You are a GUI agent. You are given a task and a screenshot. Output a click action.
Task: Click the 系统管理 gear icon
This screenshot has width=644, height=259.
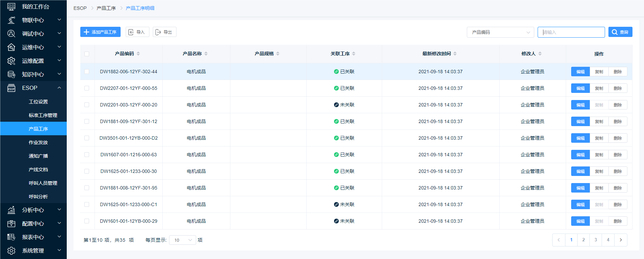(x=11, y=251)
